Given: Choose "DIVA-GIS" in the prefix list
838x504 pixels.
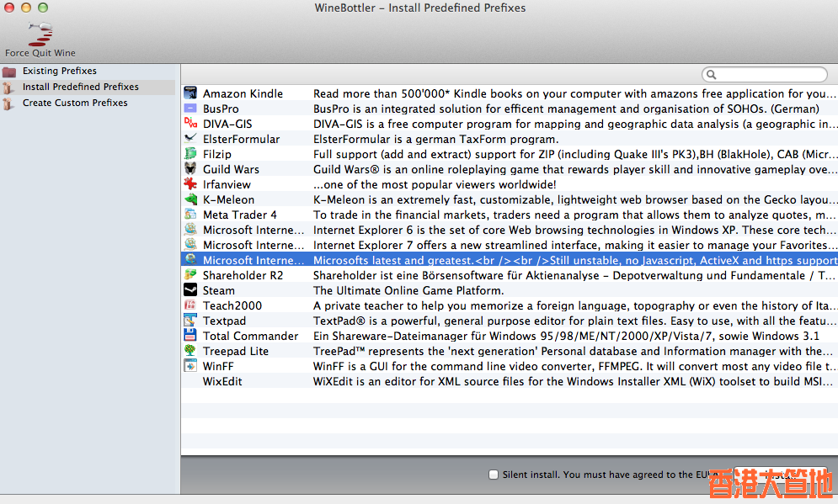Looking at the screenshot, I should [x=227, y=124].
